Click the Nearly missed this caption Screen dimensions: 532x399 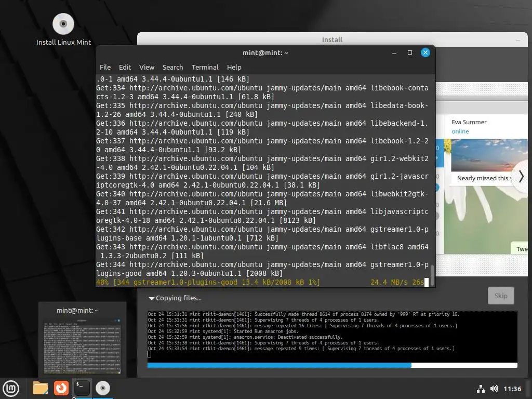(485, 178)
